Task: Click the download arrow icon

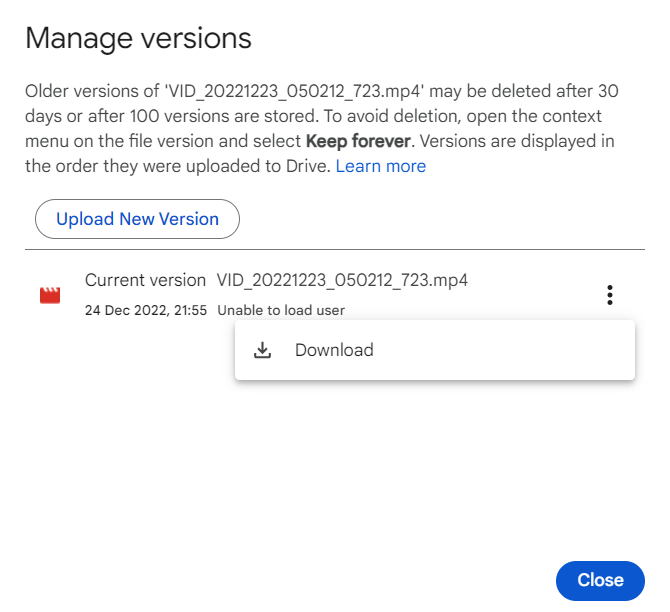Action: tap(262, 350)
